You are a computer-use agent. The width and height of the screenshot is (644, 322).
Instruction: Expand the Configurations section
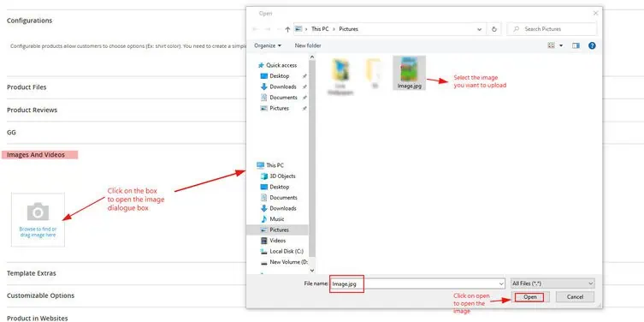30,21
